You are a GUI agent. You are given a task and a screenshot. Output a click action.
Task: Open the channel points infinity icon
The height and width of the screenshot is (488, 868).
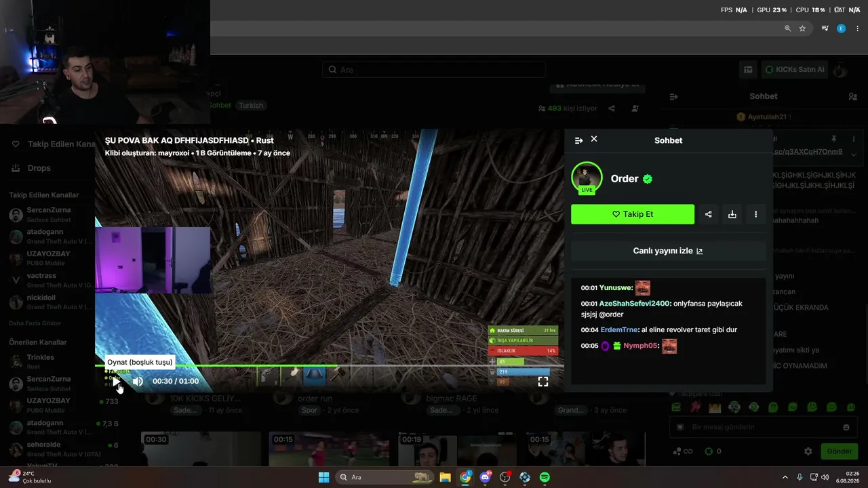[x=683, y=451]
